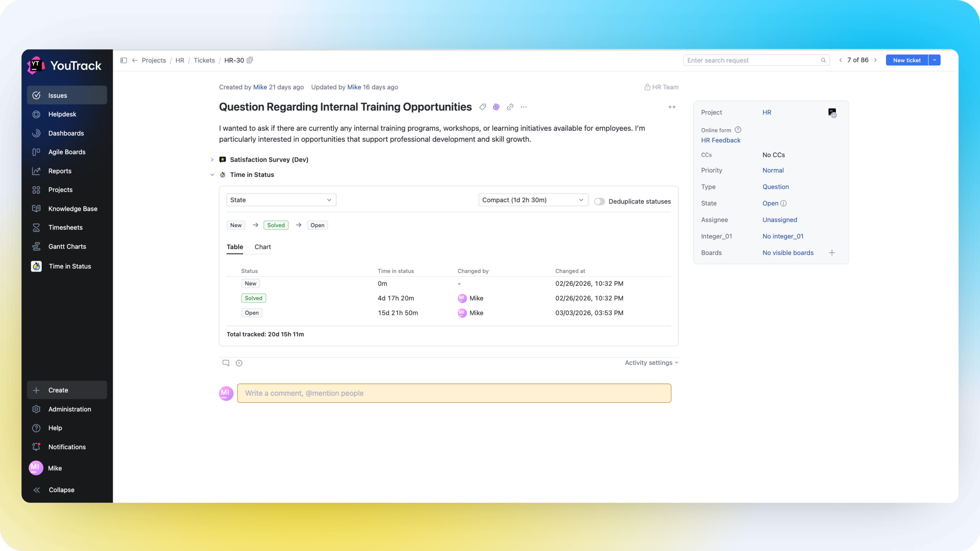980x551 pixels.
Task: Toggle the sidebar collapse control
Action: [123, 60]
